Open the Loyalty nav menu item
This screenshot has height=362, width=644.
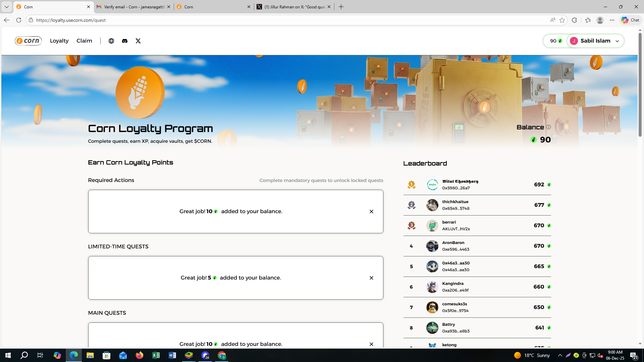pyautogui.click(x=59, y=41)
